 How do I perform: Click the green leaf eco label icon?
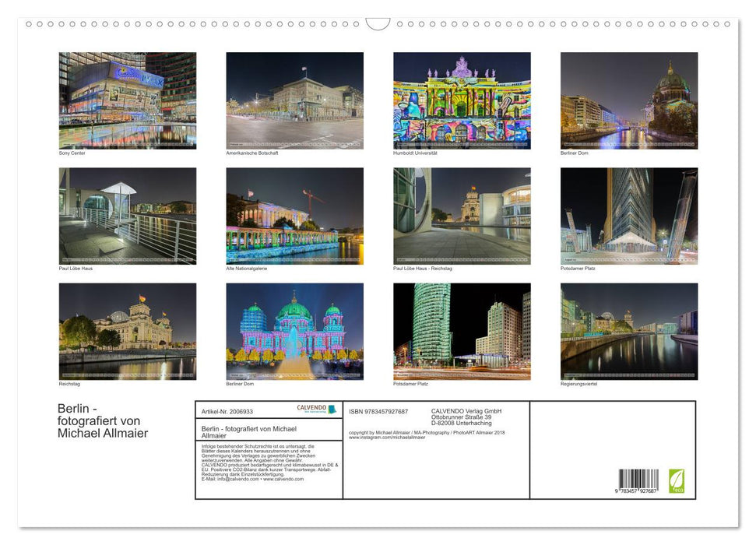coord(677,480)
